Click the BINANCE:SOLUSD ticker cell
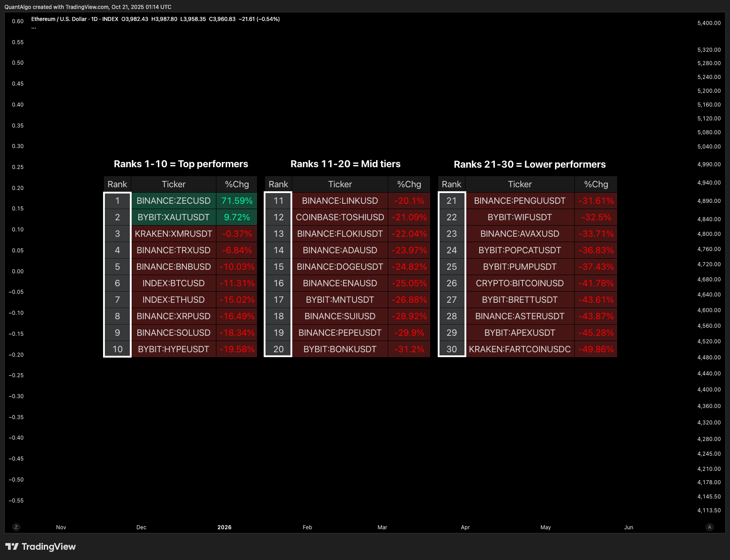The width and height of the screenshot is (730, 560). (174, 333)
